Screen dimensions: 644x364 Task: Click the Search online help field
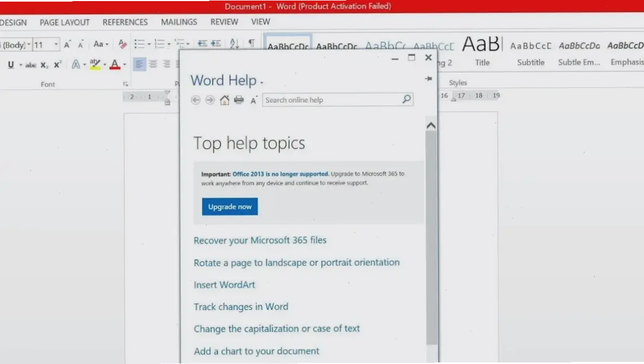[x=331, y=100]
